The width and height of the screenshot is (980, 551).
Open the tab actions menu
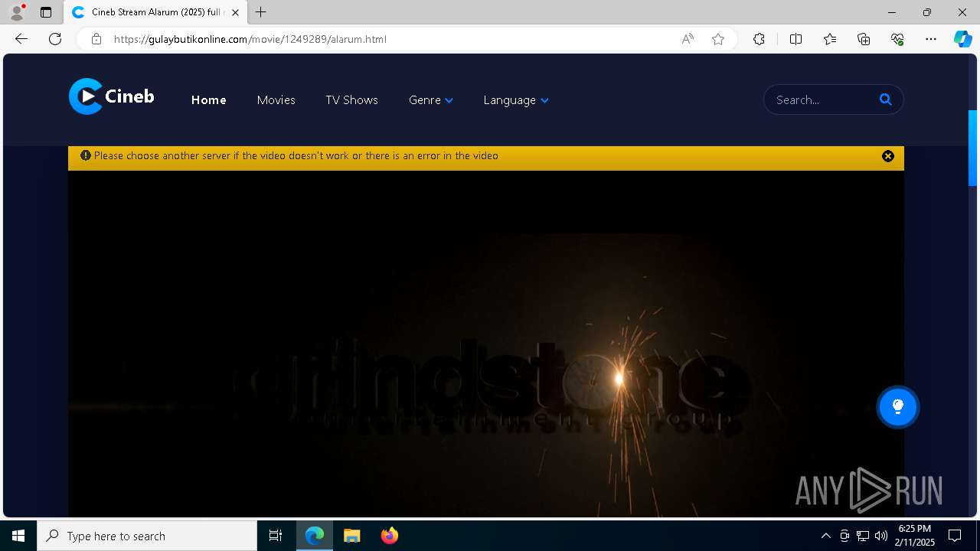46,12
